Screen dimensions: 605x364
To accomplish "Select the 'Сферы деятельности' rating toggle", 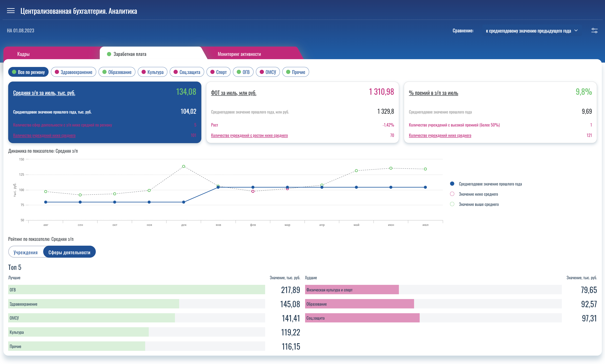I will click(69, 252).
